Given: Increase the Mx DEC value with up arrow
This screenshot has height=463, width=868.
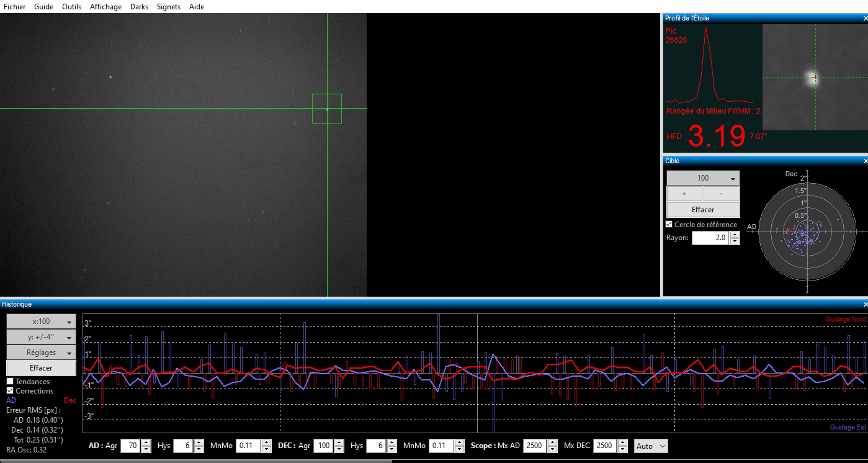Looking at the screenshot, I should (x=622, y=443).
